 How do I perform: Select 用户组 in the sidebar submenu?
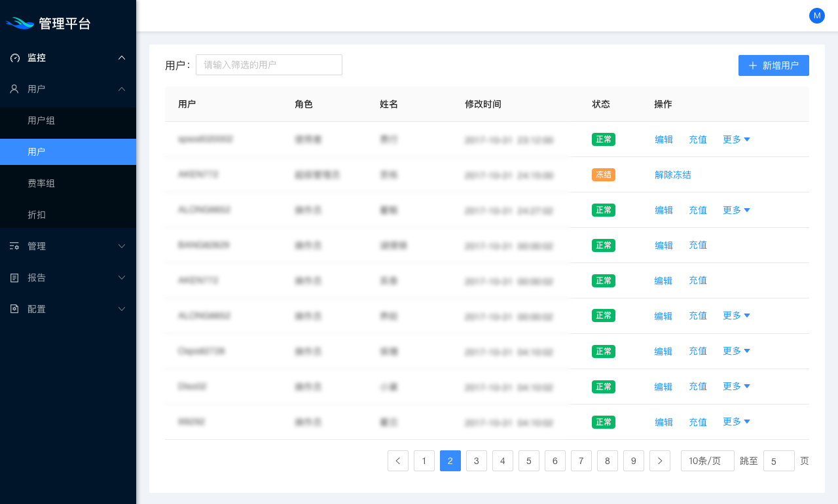41,120
